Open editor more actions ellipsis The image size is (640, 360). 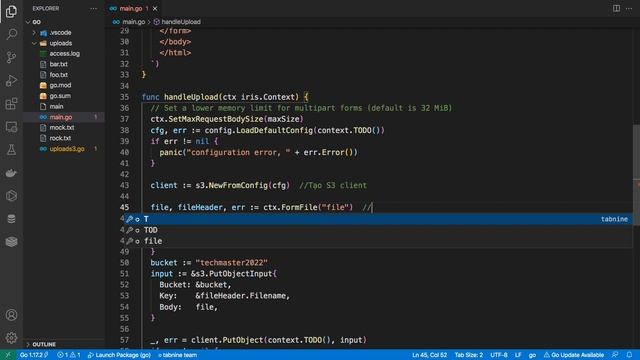tap(629, 9)
